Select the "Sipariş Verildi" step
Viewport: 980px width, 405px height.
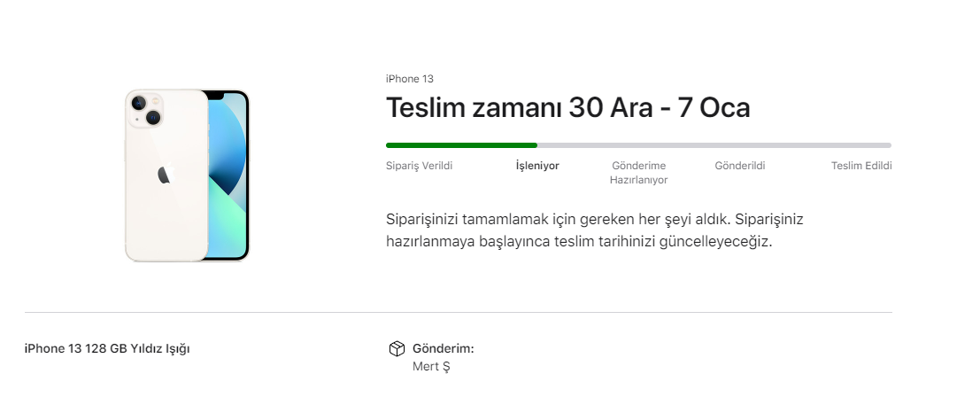point(420,166)
